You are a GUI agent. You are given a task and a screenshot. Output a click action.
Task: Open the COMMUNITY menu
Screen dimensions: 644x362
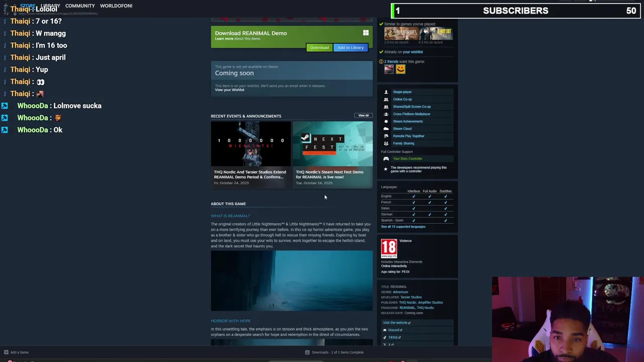[x=80, y=6]
